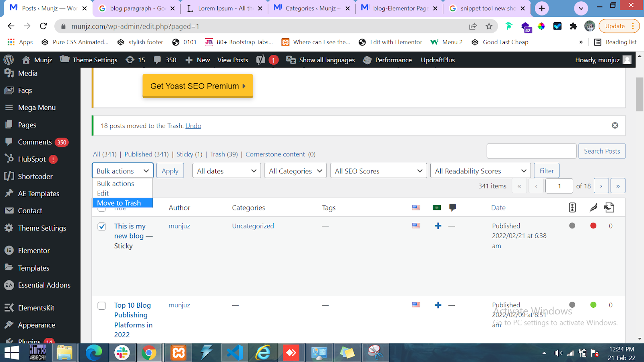Viewport: 644px width, 362px height.
Task: Open the All dates filter dropdown
Action: [x=227, y=171]
